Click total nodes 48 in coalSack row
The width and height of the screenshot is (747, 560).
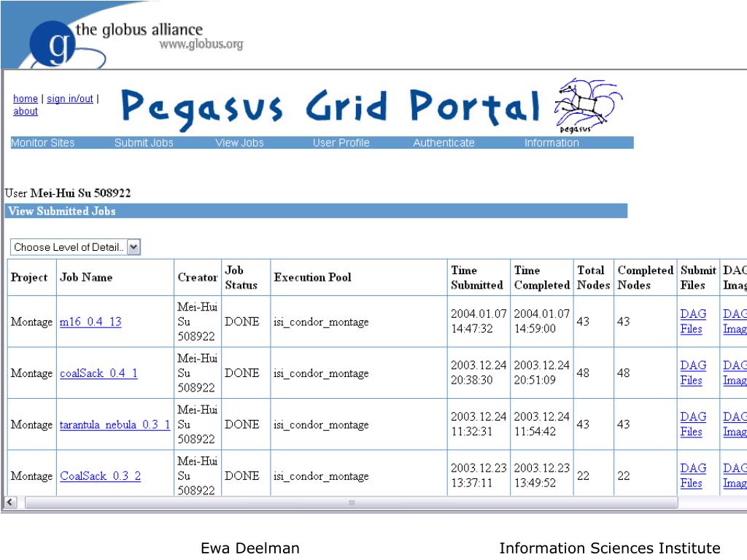tap(583, 373)
